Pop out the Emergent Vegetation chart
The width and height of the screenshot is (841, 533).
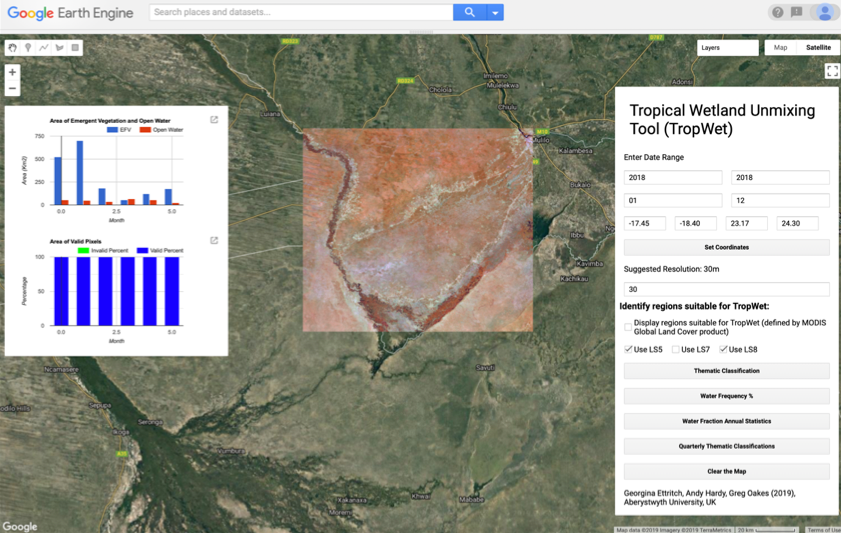(x=214, y=120)
